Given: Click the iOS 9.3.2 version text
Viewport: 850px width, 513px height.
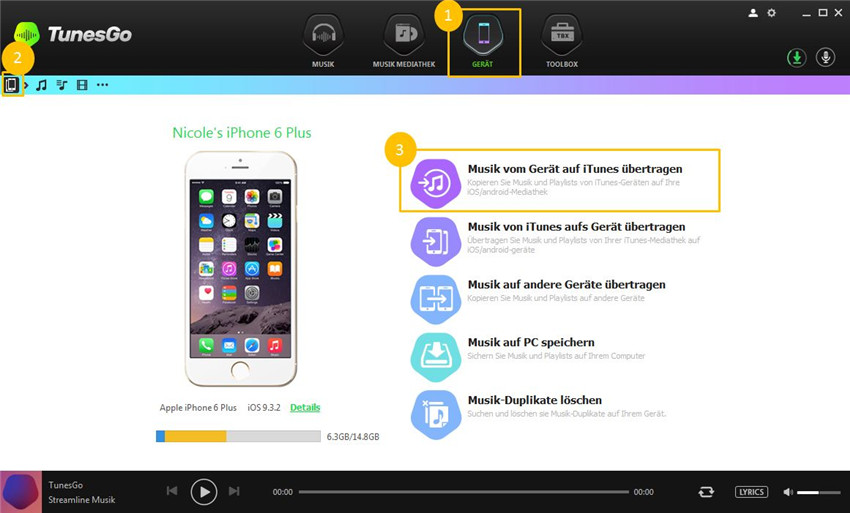Looking at the screenshot, I should click(x=264, y=408).
